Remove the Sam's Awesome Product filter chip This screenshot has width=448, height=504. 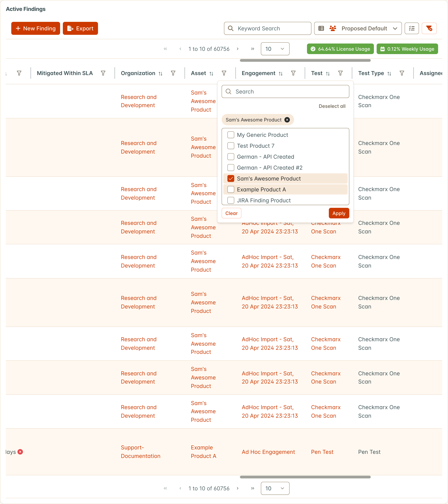287,120
